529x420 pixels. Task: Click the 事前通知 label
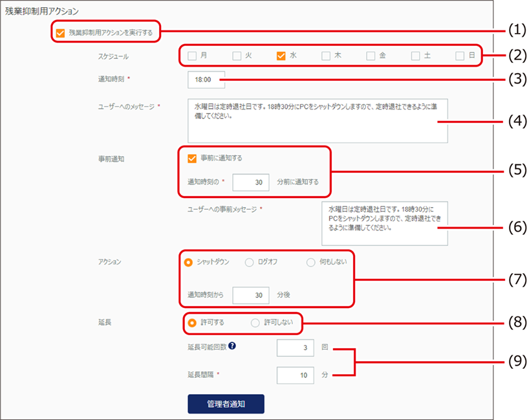click(x=111, y=159)
